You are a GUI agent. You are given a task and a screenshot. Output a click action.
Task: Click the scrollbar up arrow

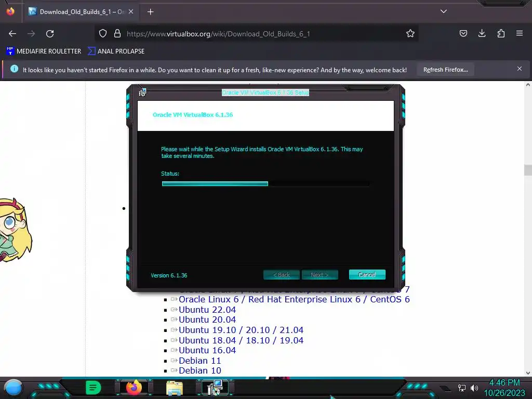pyautogui.click(x=528, y=85)
